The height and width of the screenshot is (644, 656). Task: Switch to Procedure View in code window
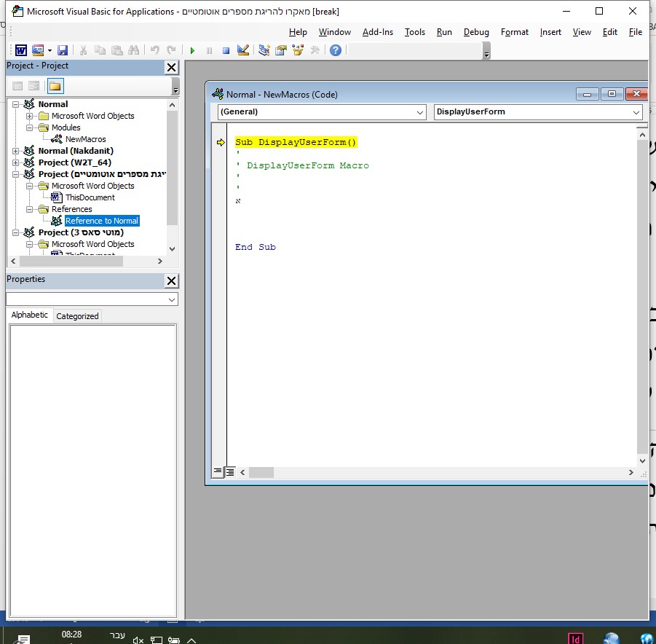(218, 472)
